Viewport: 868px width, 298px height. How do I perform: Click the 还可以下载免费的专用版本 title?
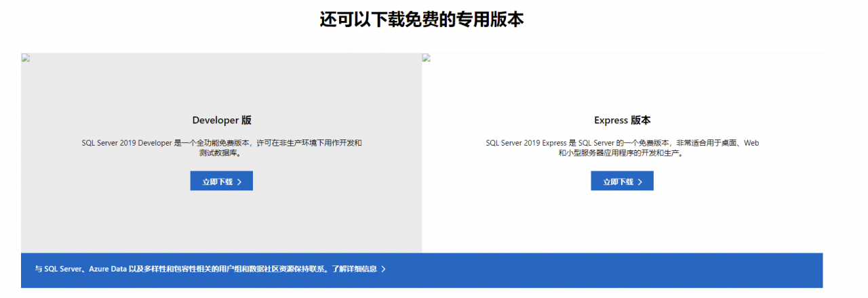tap(422, 19)
